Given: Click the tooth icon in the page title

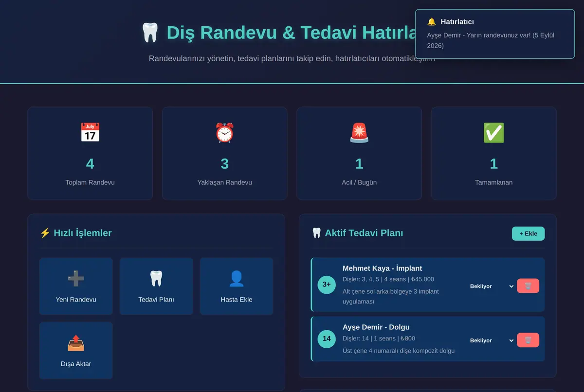Looking at the screenshot, I should [x=150, y=33].
